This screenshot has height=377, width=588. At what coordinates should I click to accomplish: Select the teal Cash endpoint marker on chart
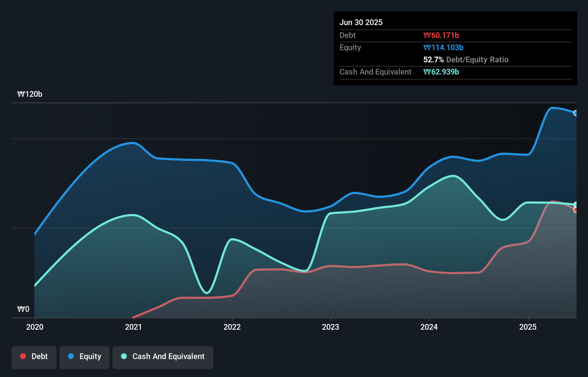[576, 204]
